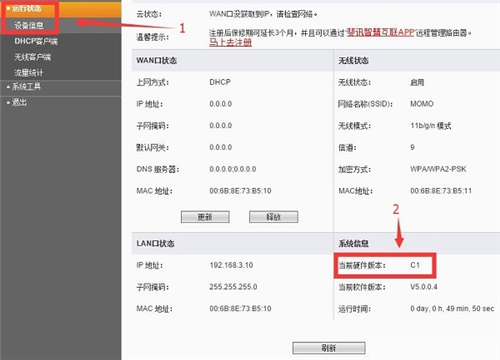Click the 释放 button under WAN status
500x360 pixels.
274,217
